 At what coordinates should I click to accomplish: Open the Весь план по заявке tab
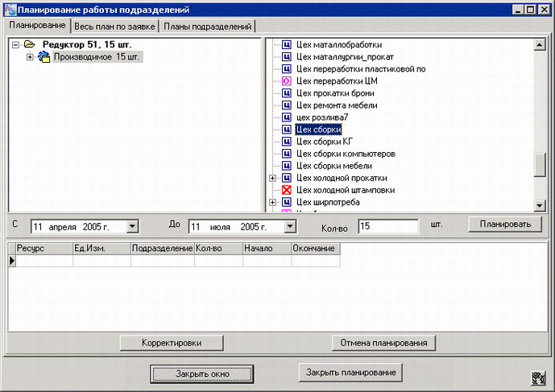114,27
